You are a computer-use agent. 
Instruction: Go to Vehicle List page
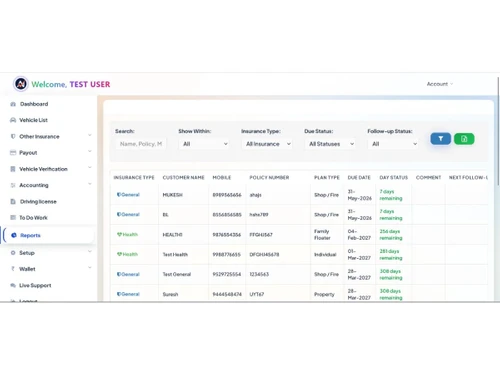(x=33, y=120)
